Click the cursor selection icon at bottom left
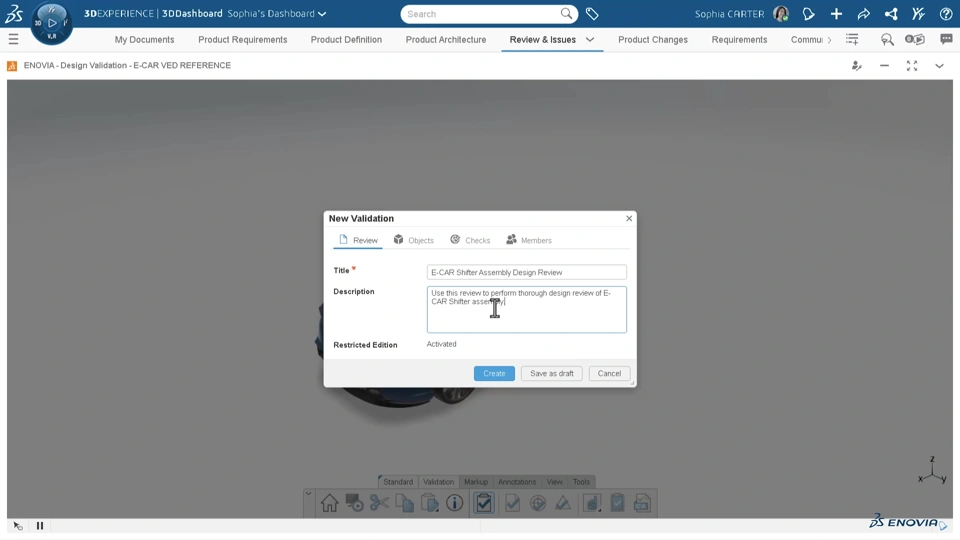This screenshot has width=960, height=540. pyautogui.click(x=18, y=525)
